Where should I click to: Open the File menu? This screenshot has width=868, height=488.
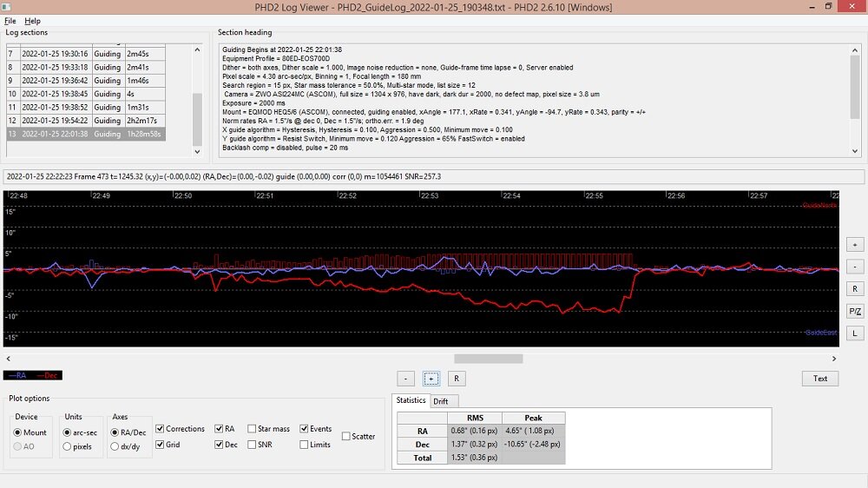(x=10, y=21)
